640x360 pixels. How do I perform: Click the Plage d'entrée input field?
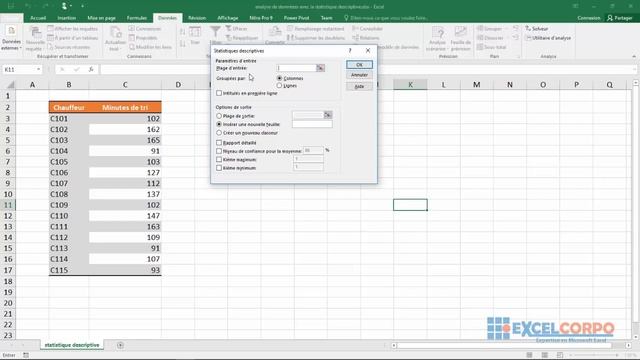pyautogui.click(x=296, y=68)
